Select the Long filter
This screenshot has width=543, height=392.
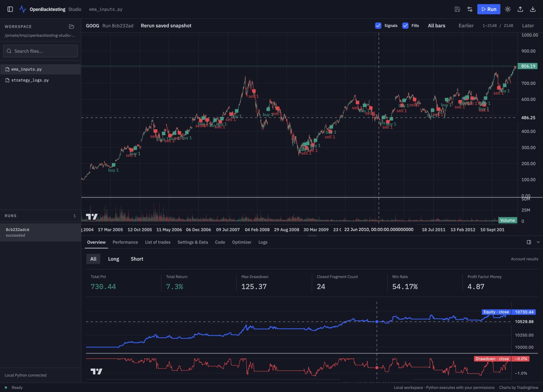[113, 259]
